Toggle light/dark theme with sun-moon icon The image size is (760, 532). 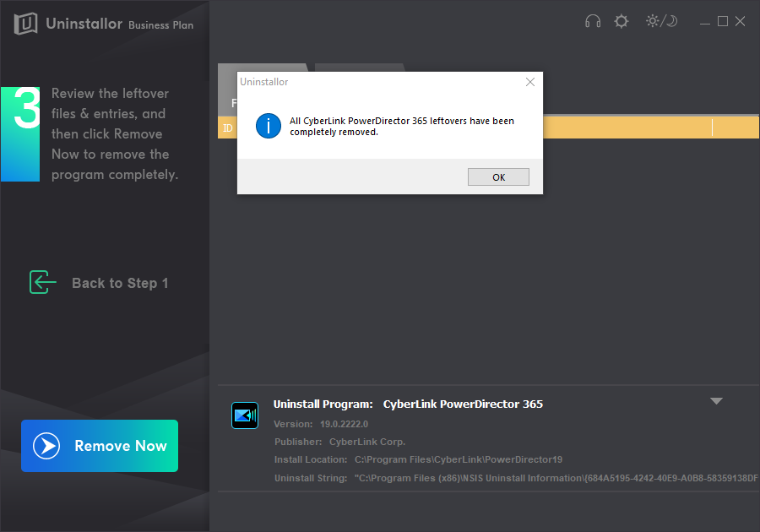coord(661,21)
